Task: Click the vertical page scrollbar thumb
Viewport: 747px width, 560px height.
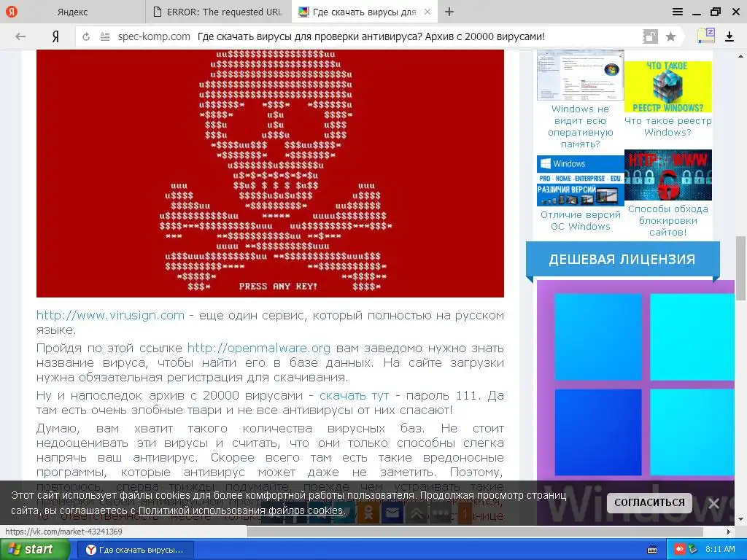Action: [740, 268]
